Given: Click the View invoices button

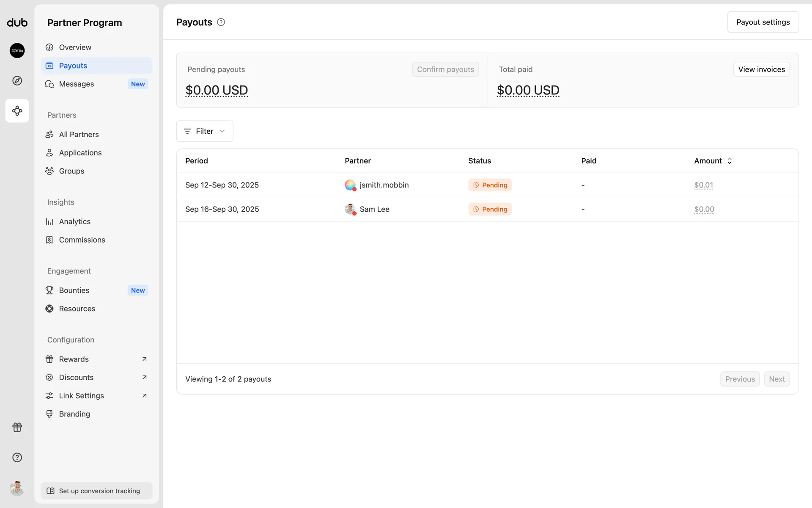Looking at the screenshot, I should tap(761, 69).
